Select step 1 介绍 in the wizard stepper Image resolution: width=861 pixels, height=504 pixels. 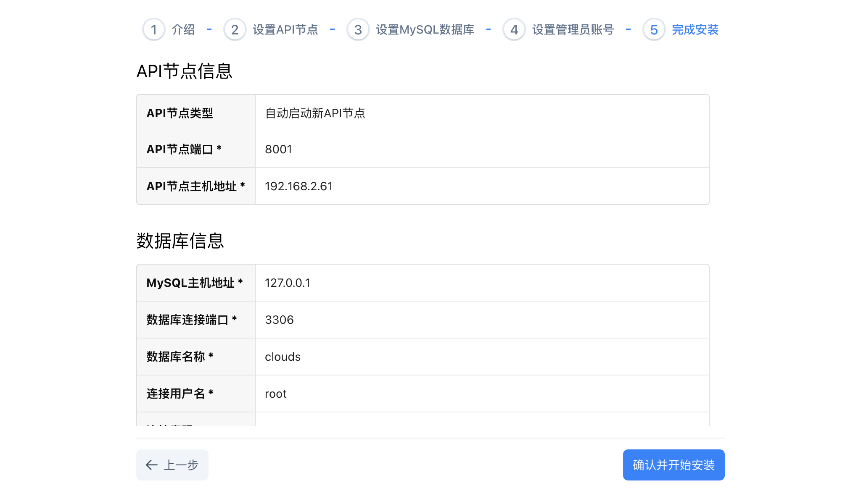(182, 29)
